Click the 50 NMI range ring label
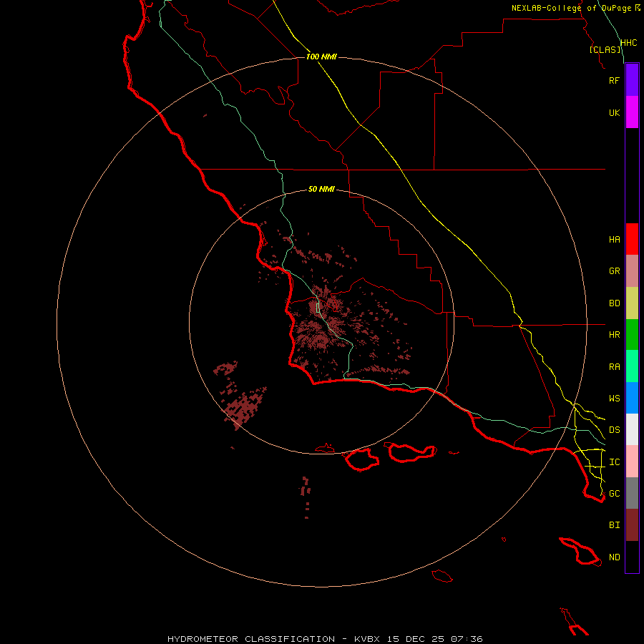This screenshot has width=644, height=644. point(321,189)
